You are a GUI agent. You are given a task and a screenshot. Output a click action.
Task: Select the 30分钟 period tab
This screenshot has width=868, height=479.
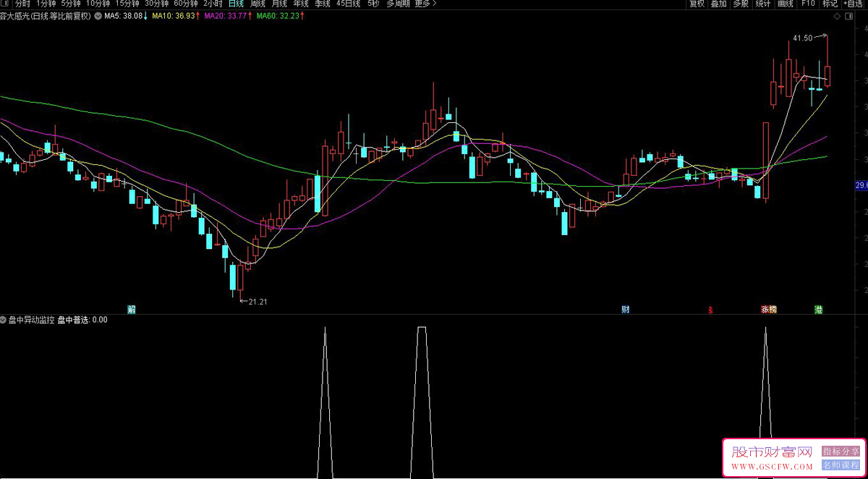[156, 4]
